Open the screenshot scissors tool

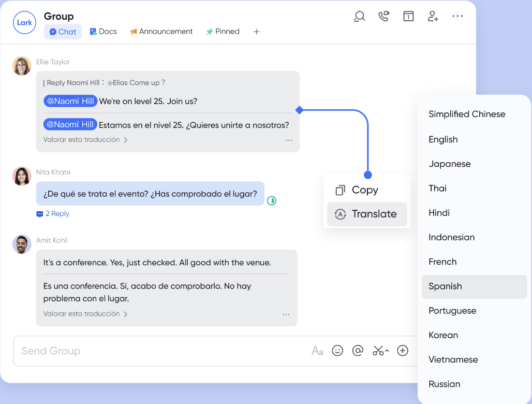point(380,351)
